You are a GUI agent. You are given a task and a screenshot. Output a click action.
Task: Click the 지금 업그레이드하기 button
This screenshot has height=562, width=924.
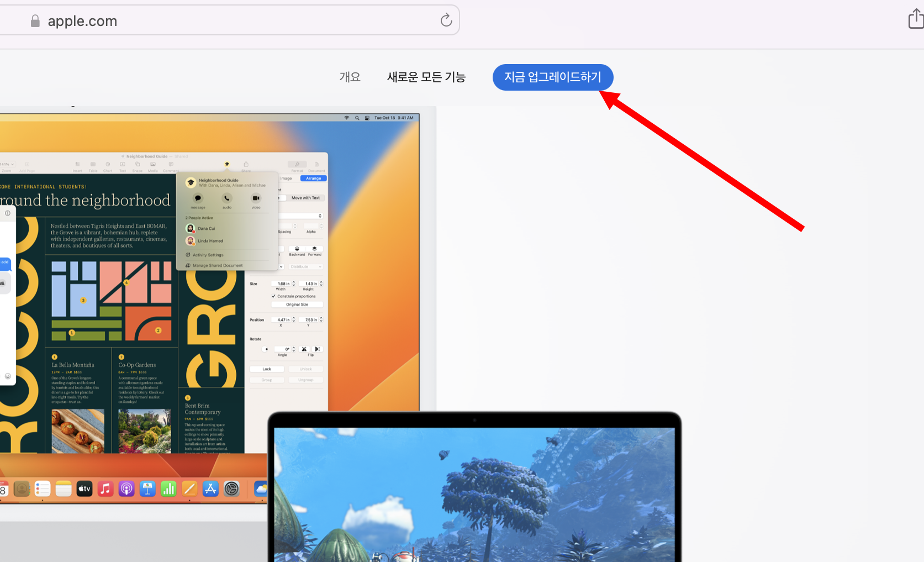pyautogui.click(x=553, y=77)
